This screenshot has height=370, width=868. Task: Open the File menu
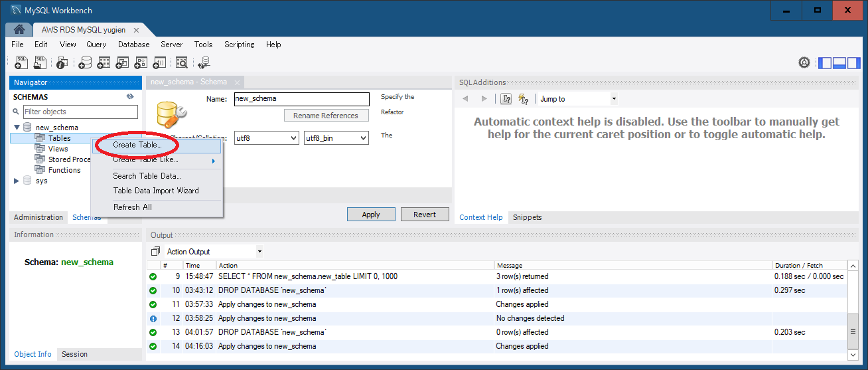17,45
